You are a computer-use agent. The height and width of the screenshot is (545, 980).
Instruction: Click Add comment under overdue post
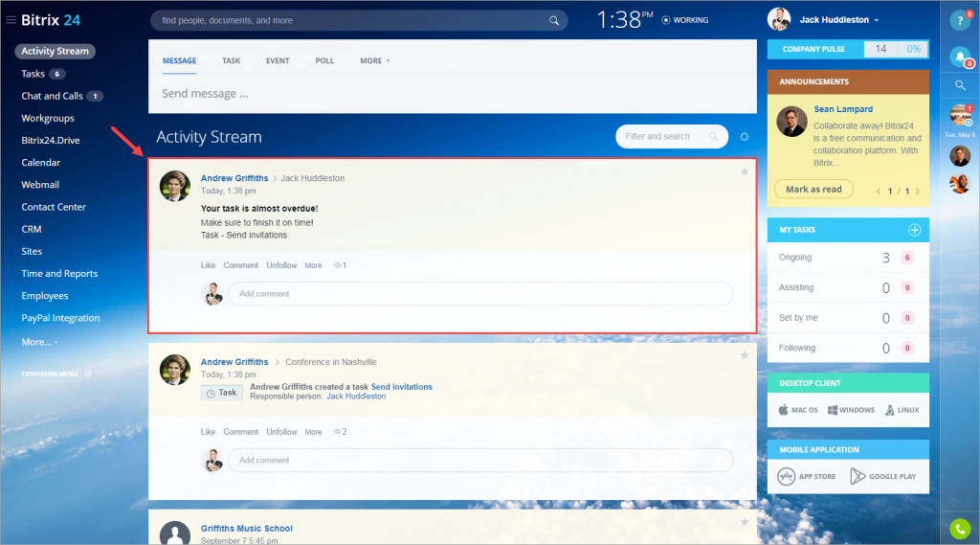tap(480, 293)
